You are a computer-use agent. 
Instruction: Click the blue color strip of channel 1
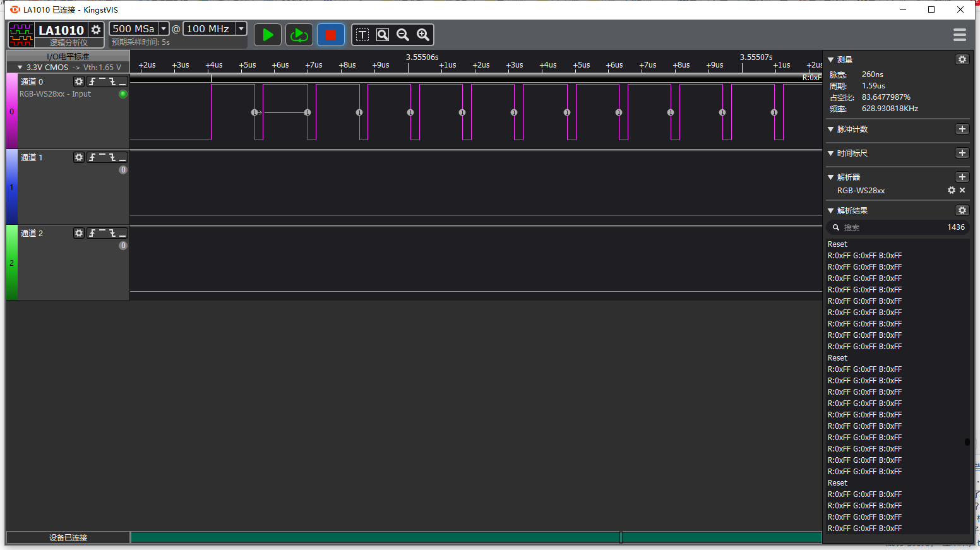click(x=11, y=187)
